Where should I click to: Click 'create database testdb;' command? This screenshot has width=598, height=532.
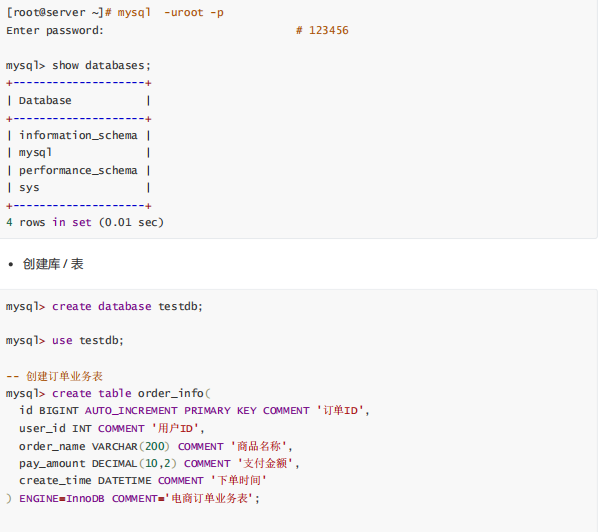tap(127, 307)
